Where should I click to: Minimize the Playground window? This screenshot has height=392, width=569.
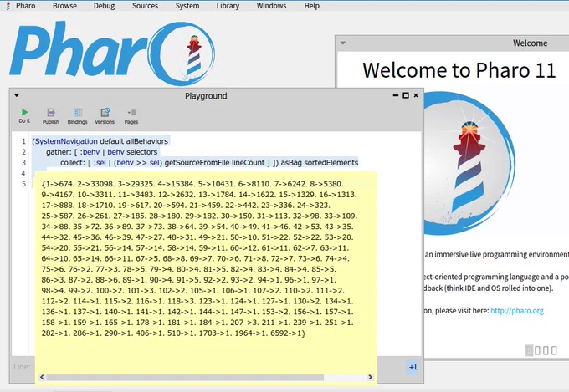tap(396, 95)
